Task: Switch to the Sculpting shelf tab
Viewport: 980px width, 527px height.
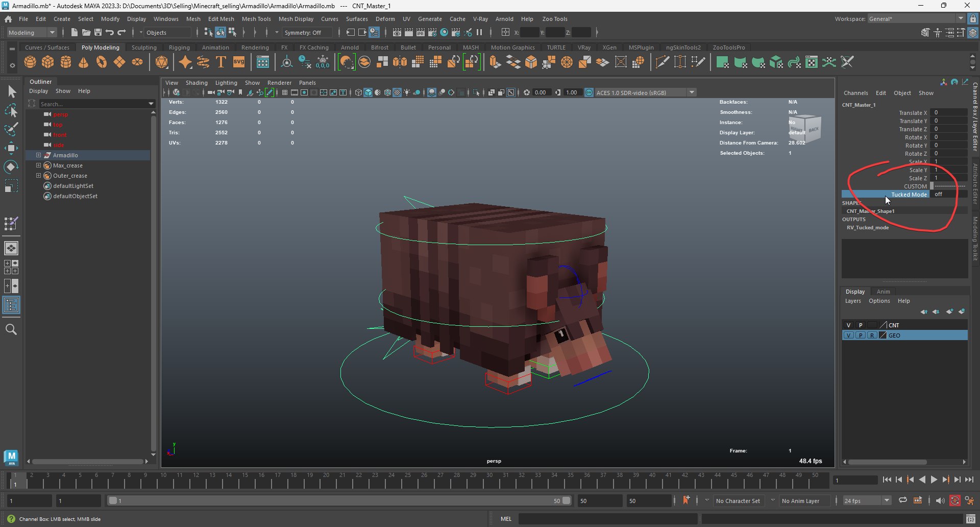Action: click(144, 47)
